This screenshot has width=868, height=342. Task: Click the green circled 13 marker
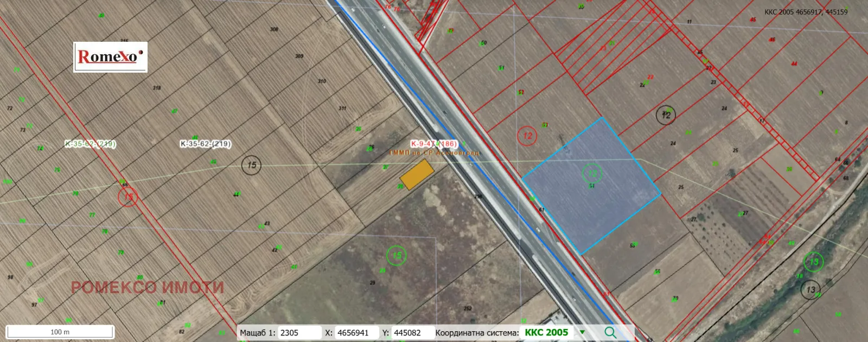[814, 262]
